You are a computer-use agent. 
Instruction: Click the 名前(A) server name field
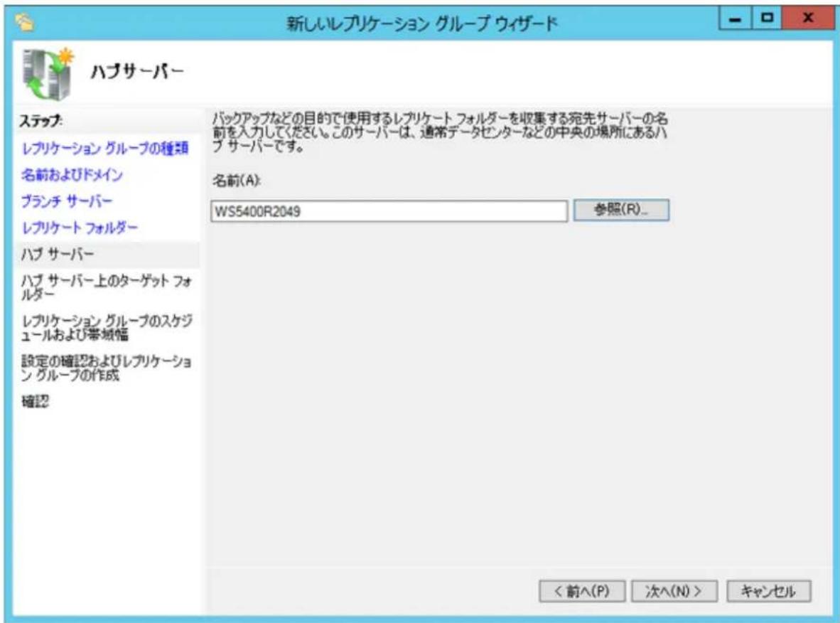pos(389,211)
